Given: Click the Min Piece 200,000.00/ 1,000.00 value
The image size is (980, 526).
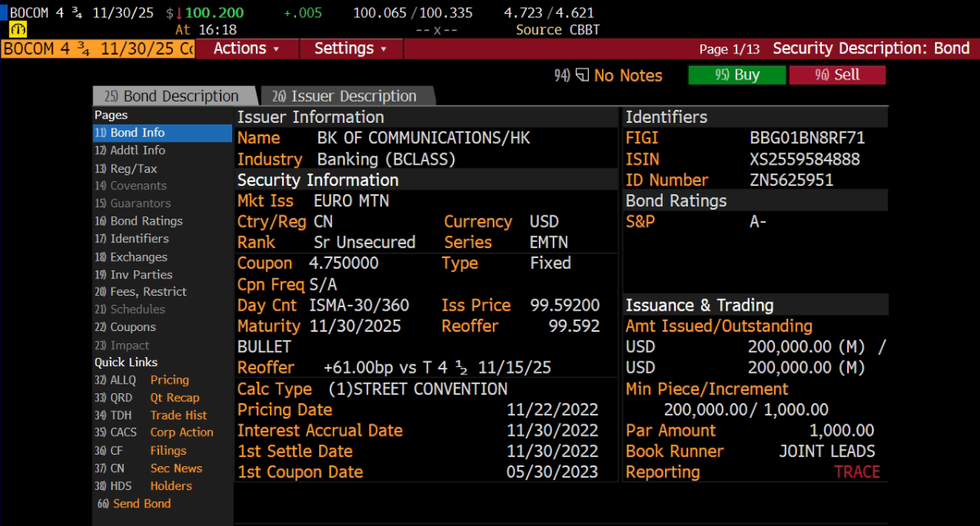Looking at the screenshot, I should click(x=746, y=410).
